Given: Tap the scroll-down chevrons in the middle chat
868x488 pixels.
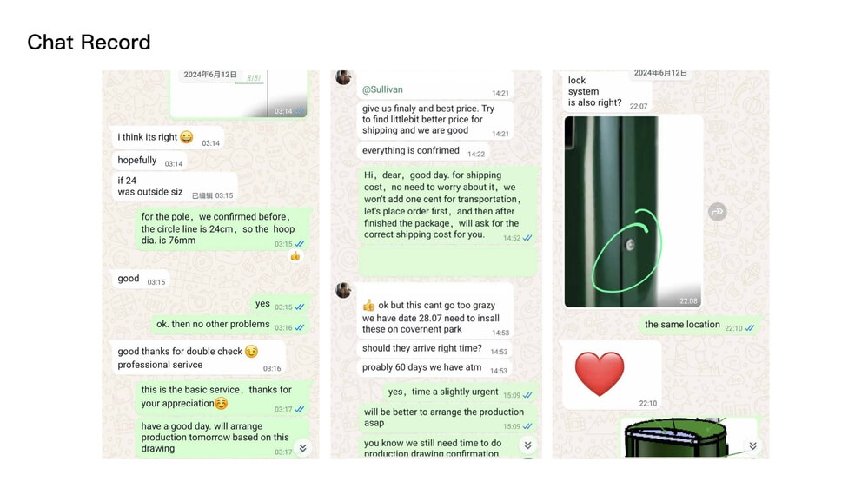Looking at the screenshot, I should pos(527,445).
